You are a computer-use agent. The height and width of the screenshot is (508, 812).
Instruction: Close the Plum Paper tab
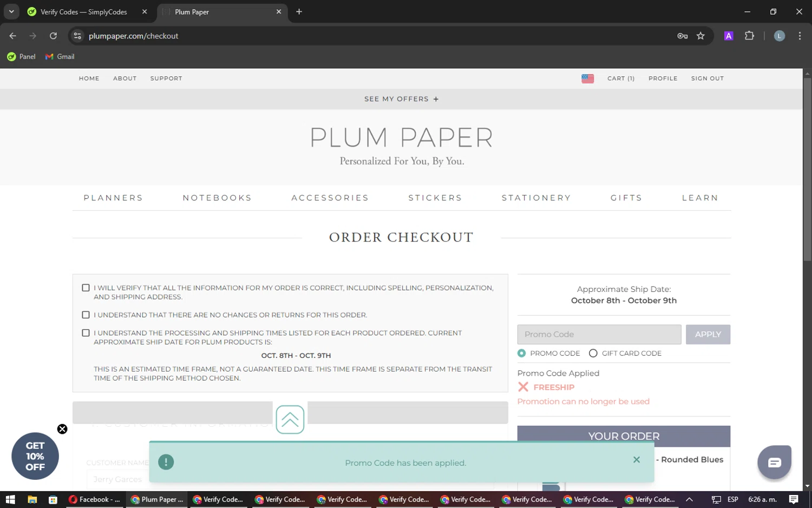point(279,11)
